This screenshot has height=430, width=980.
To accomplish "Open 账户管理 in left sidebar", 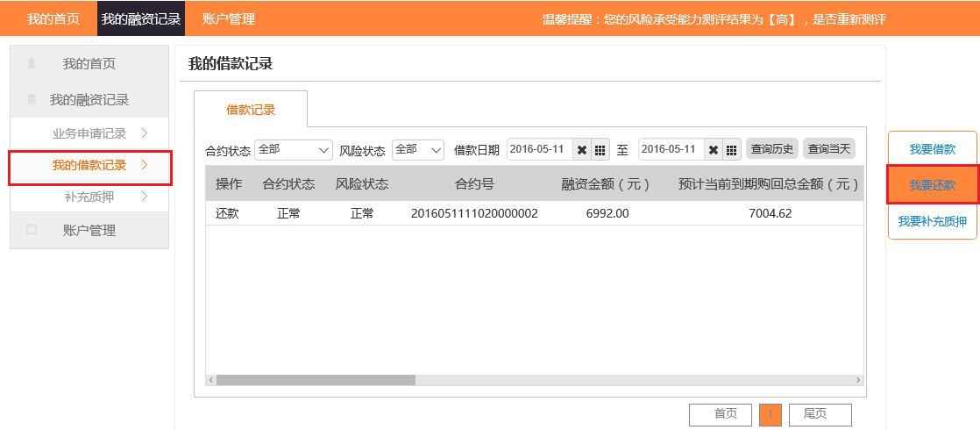I will pos(89,230).
